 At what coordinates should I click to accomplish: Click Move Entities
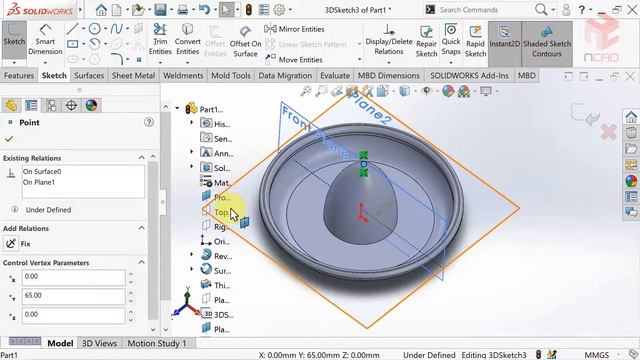tap(294, 60)
